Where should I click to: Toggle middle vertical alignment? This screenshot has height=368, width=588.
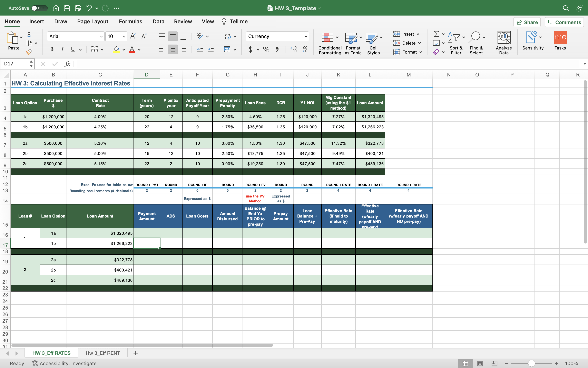(x=173, y=36)
